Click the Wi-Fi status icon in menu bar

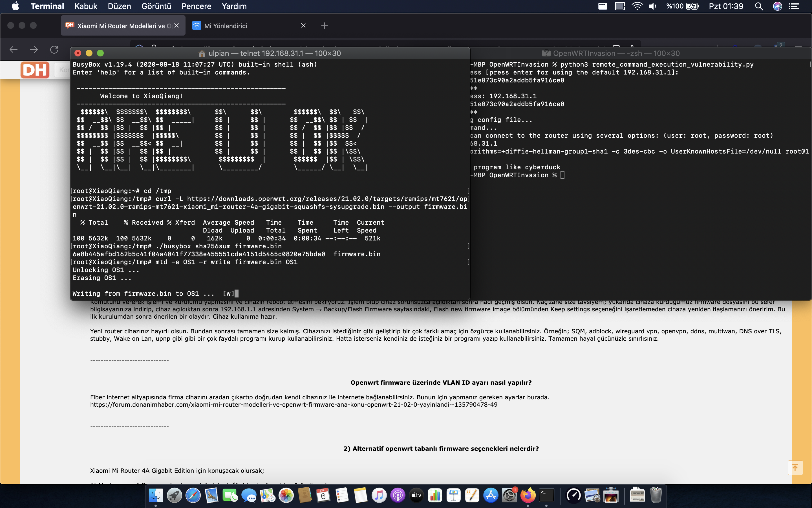pyautogui.click(x=637, y=6)
